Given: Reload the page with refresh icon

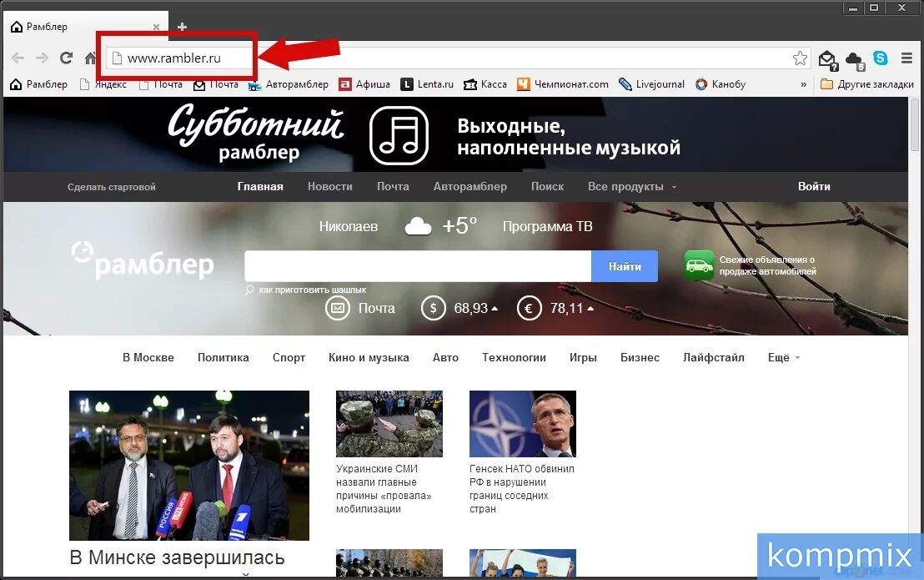Looking at the screenshot, I should [66, 58].
